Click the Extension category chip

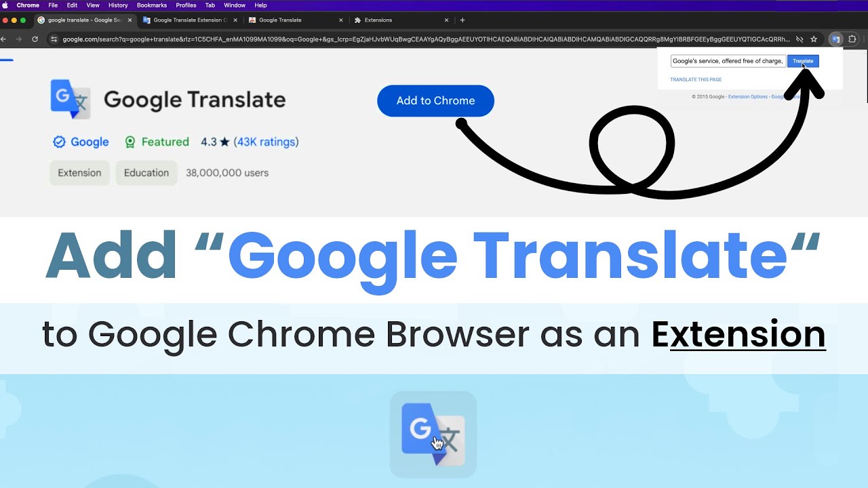click(79, 173)
